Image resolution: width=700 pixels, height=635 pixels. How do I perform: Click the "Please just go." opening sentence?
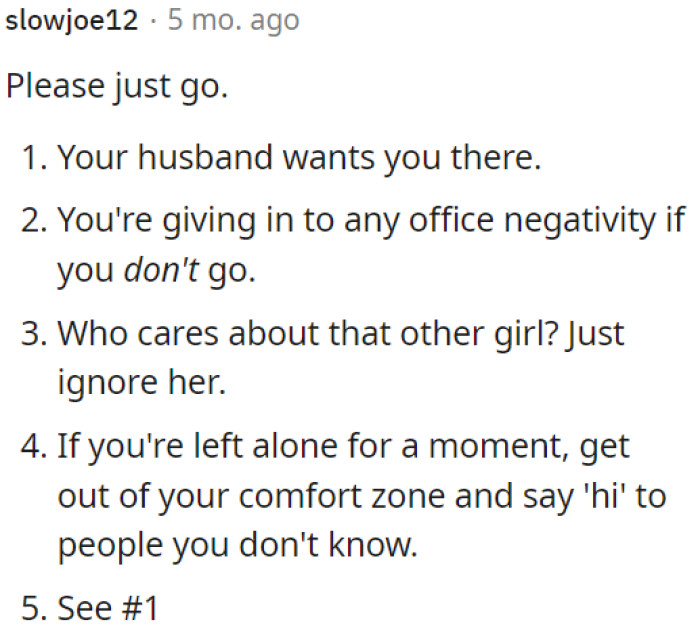[117, 87]
